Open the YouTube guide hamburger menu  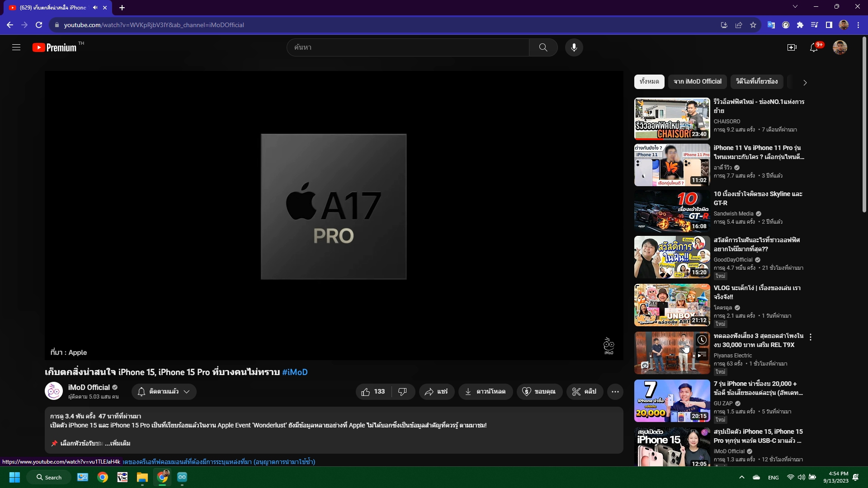(x=16, y=47)
